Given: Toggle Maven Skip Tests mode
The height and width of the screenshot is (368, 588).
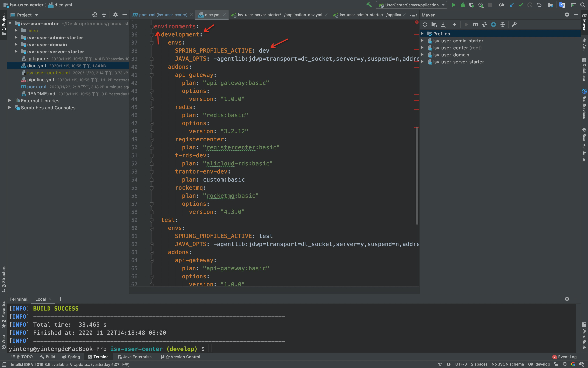Looking at the screenshot, I should click(x=493, y=25).
